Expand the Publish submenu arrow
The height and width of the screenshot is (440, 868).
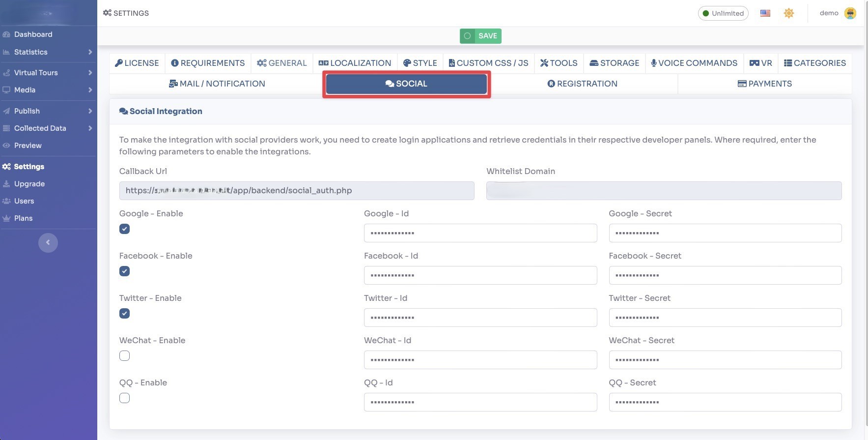tap(90, 111)
